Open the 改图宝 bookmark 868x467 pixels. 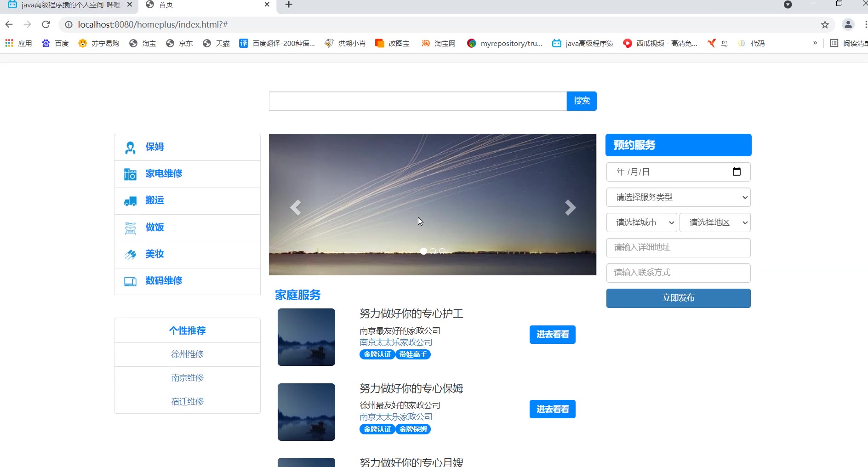coord(392,43)
